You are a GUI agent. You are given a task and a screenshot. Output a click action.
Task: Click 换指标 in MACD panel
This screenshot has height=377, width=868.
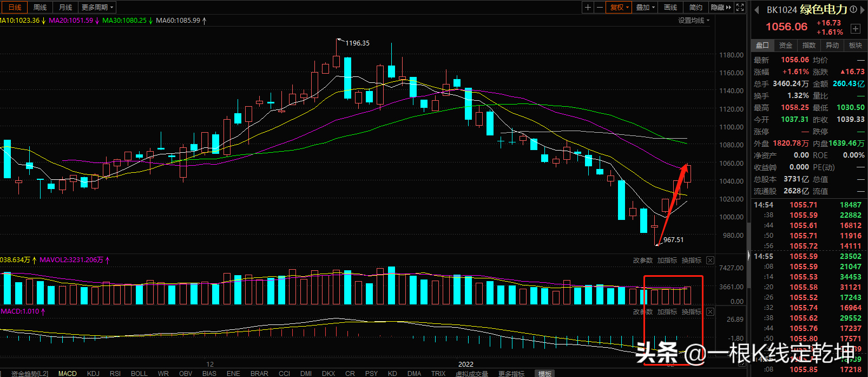click(692, 312)
